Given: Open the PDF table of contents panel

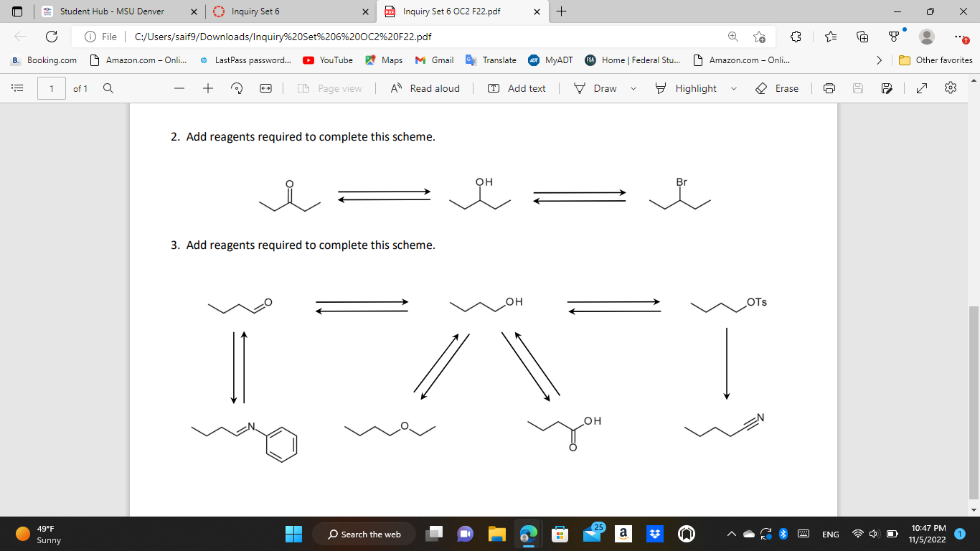Looking at the screenshot, I should pyautogui.click(x=18, y=88).
